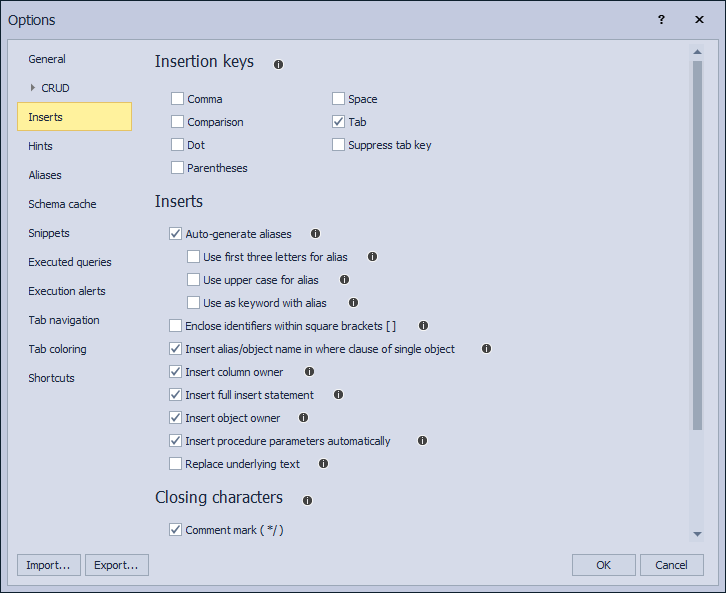Click info icon for Use as keyword with alias
Screen dimensions: 726x593
pyautogui.click(x=353, y=303)
